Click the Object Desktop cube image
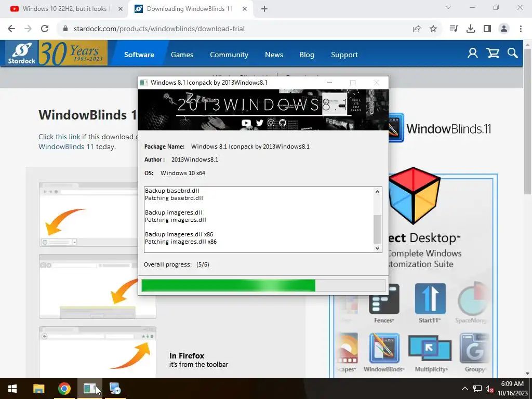 click(414, 196)
